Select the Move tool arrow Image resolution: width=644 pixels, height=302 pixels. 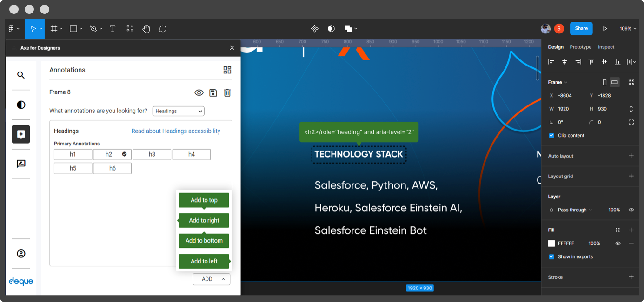coord(33,29)
